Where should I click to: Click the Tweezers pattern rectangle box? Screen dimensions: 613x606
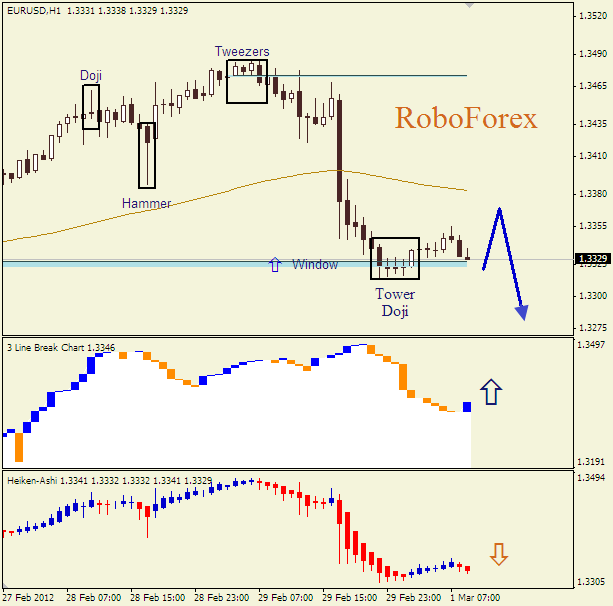click(246, 81)
